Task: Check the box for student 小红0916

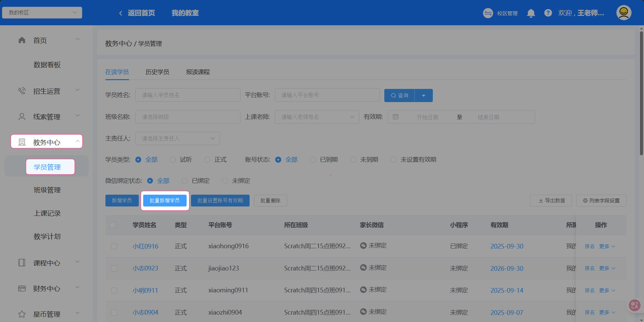Action: (114, 246)
